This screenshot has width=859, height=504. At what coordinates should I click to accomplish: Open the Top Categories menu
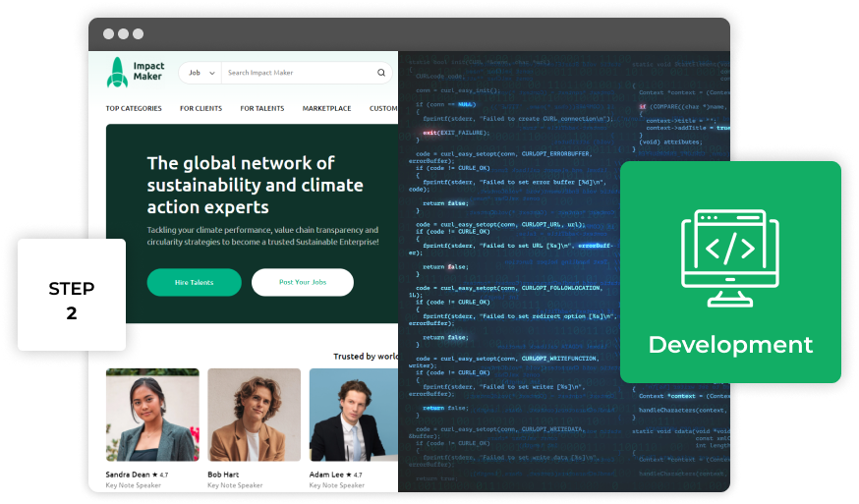(134, 108)
